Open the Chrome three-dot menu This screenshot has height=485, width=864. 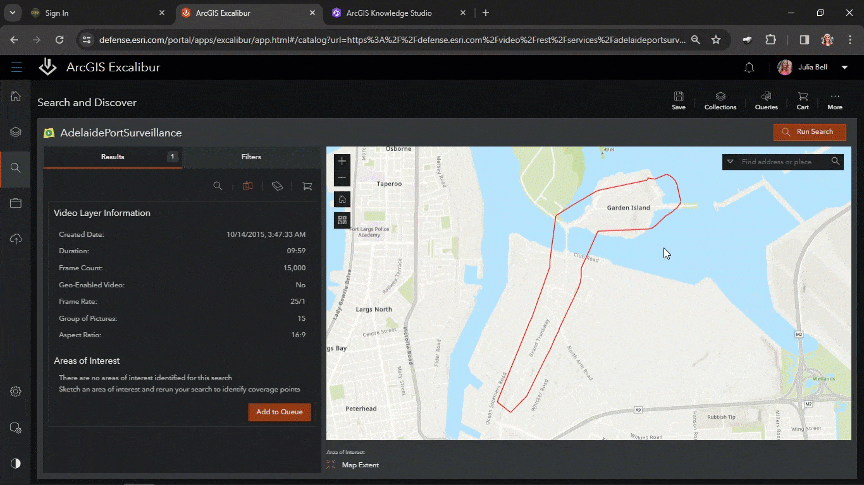click(x=850, y=40)
